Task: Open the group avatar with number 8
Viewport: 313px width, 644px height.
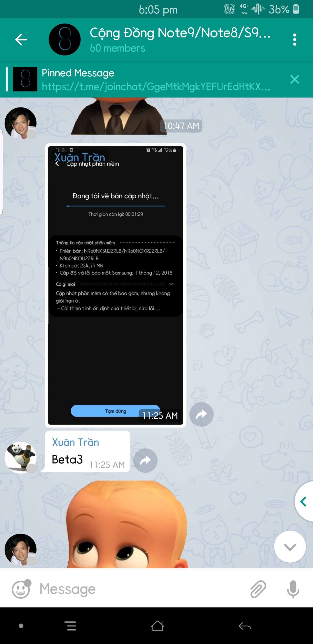Action: (64, 39)
